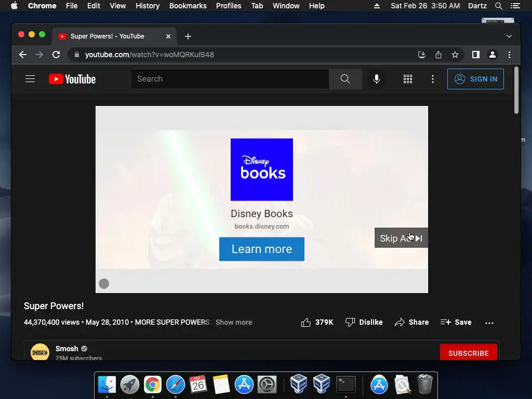The image size is (532, 399).
Task: Open YouTube apps grid icon
Action: (407, 79)
